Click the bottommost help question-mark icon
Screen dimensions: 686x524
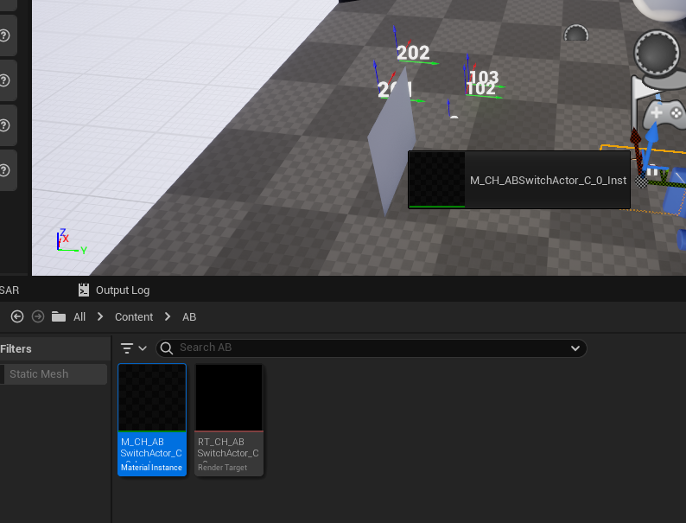tap(5, 169)
